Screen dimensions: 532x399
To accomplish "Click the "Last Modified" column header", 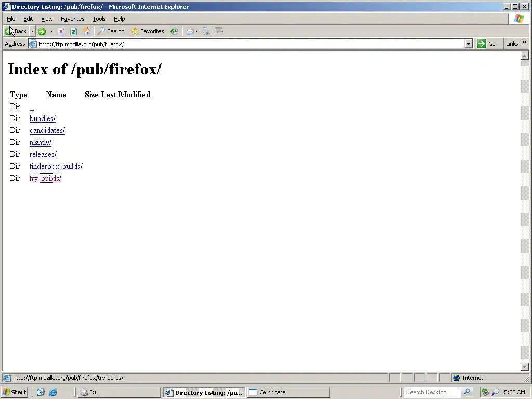I will [125, 95].
